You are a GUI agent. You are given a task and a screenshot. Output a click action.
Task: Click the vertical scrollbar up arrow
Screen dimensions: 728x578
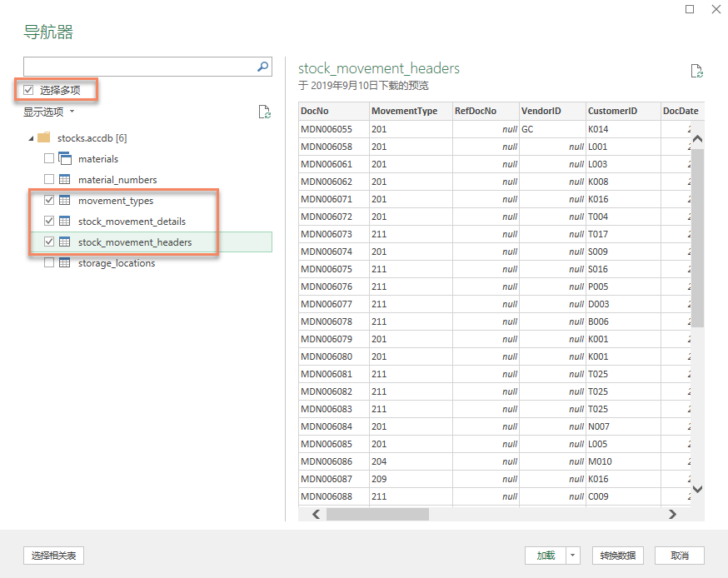[697, 139]
